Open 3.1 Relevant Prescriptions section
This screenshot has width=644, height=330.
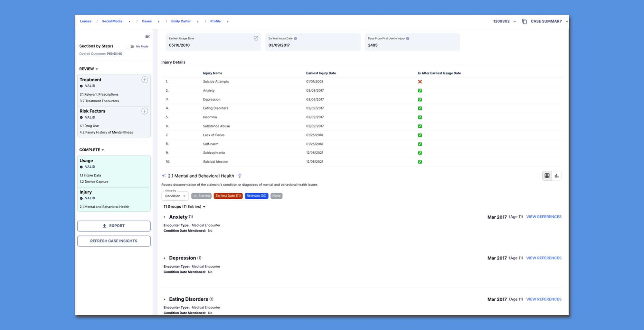tap(99, 94)
